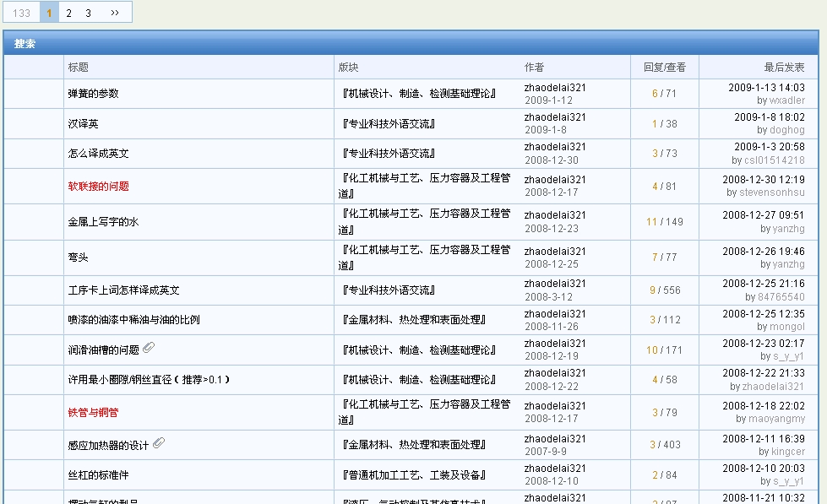827x504 pixels.
Task: View last poster doghog profile
Action: (787, 130)
